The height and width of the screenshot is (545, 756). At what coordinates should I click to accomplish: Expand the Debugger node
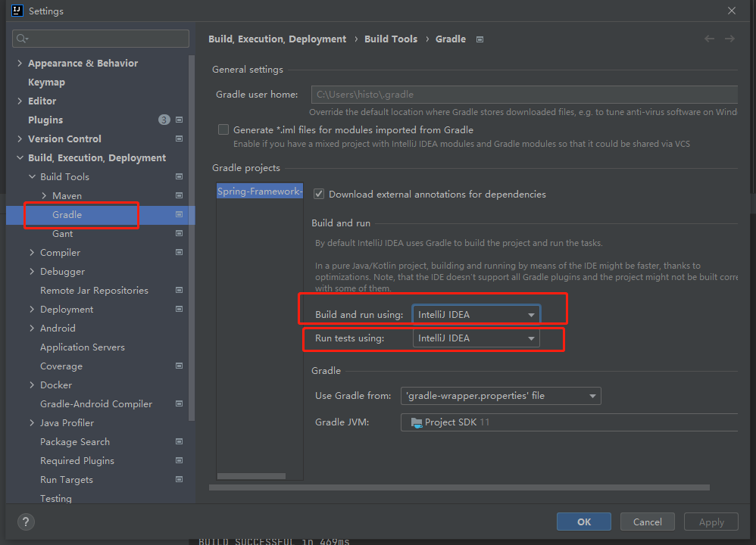click(33, 271)
